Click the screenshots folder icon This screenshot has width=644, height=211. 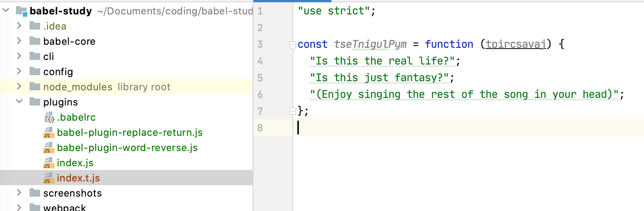35,193
